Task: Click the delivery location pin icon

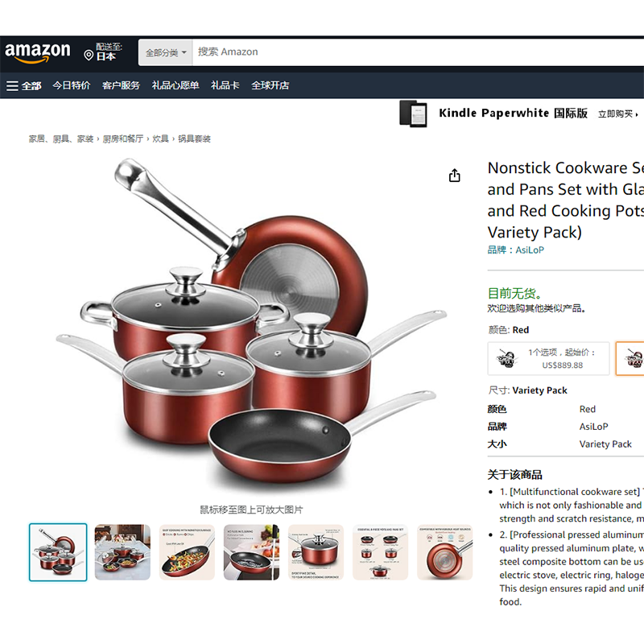Action: [89, 55]
